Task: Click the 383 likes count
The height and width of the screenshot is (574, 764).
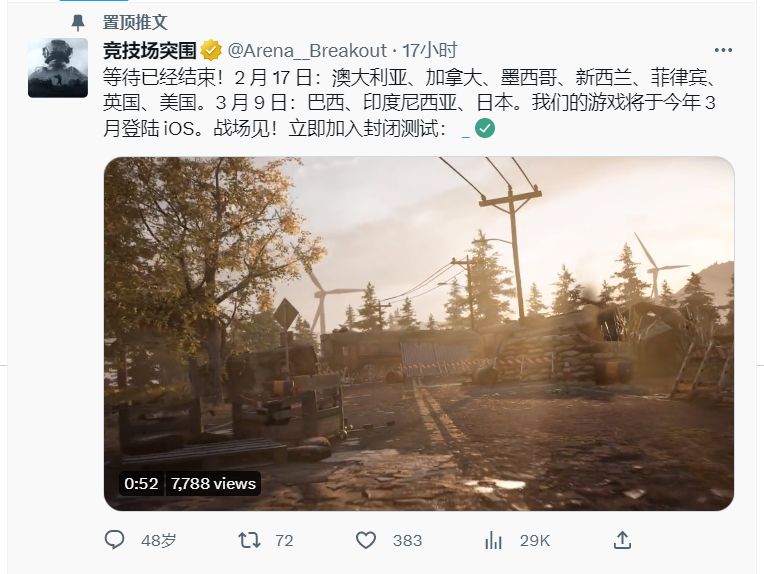Action: (407, 540)
